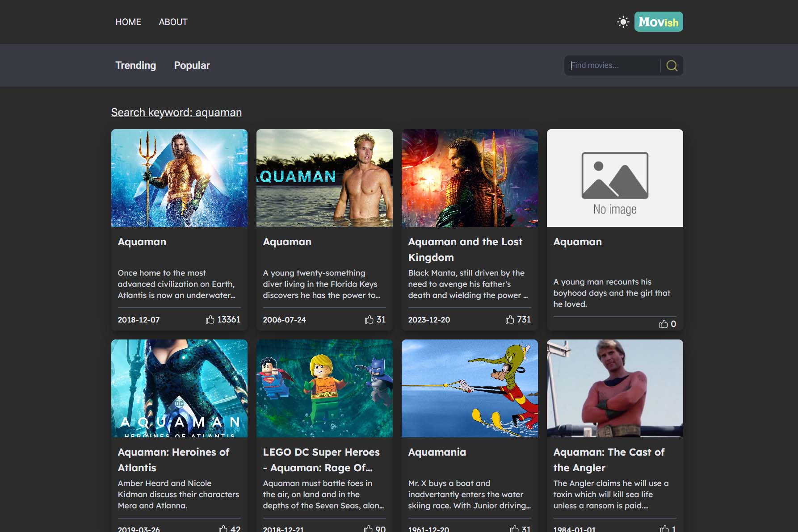Click release date 2006-07-24

click(284, 320)
